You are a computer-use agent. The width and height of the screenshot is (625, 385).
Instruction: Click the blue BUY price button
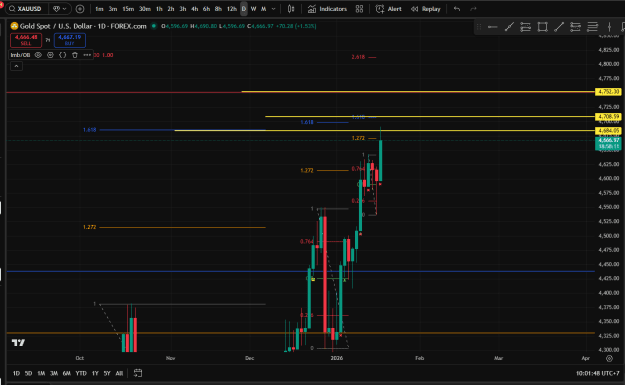point(70,40)
